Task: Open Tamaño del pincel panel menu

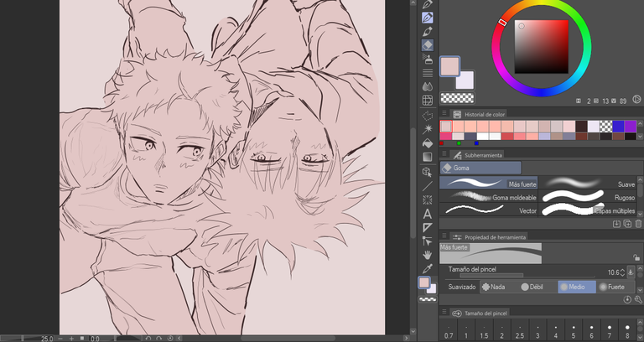Action: 444,313
